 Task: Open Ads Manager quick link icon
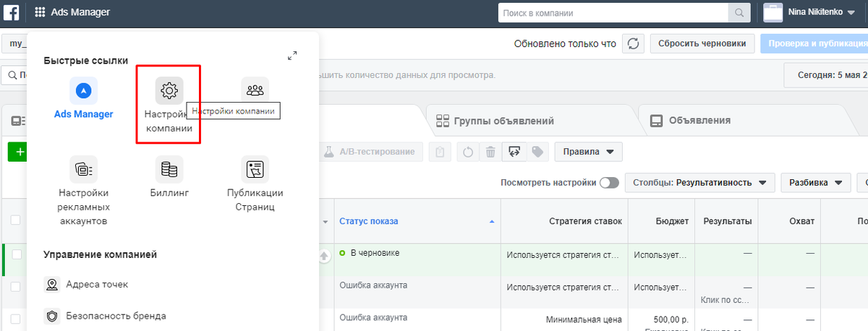pyautogui.click(x=83, y=90)
